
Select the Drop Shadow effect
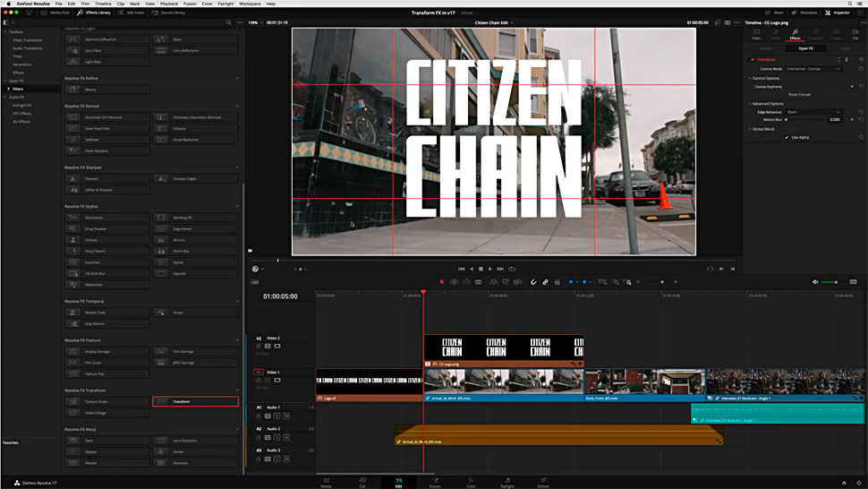[106, 228]
